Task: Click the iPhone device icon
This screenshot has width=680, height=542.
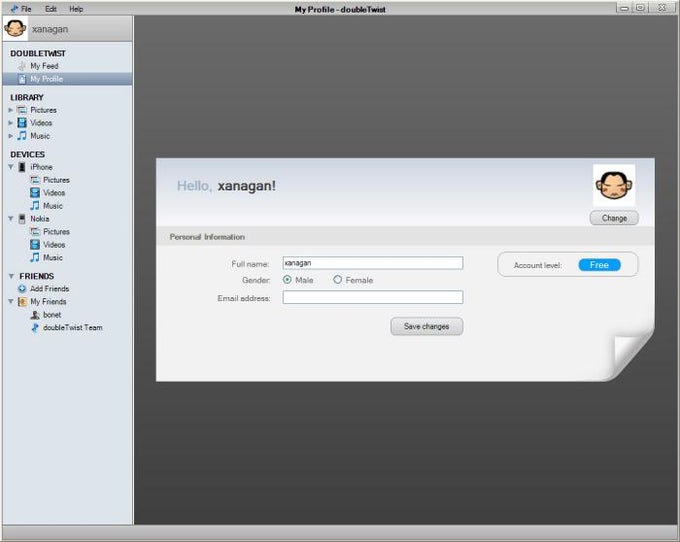Action: click(22, 167)
